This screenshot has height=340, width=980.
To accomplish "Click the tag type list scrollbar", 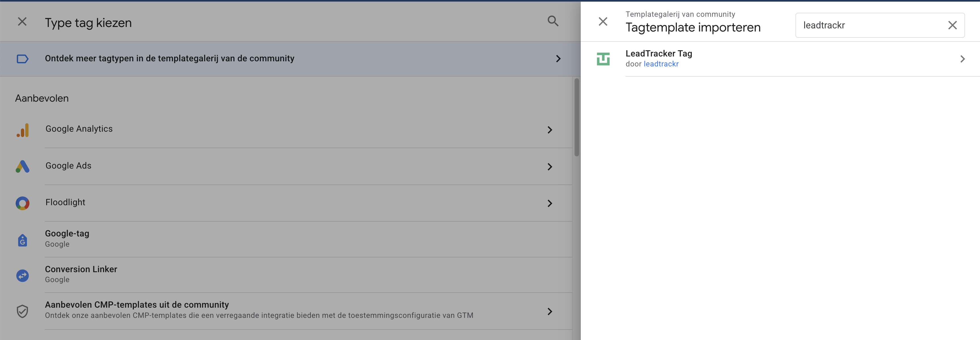I will [x=577, y=117].
